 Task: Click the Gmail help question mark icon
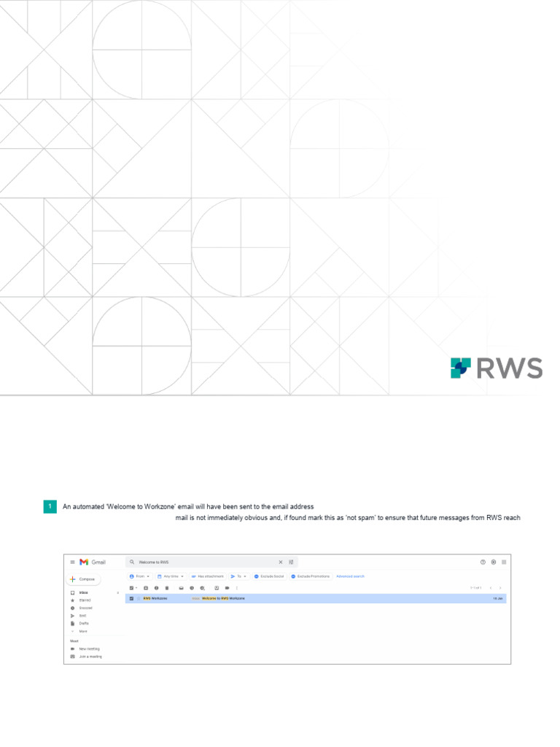pos(483,562)
